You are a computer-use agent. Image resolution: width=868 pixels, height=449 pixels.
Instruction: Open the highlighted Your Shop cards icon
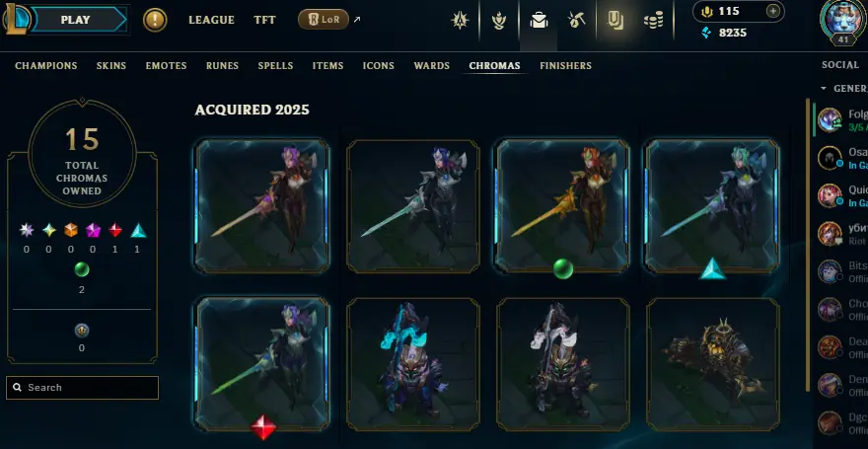pyautogui.click(x=615, y=21)
